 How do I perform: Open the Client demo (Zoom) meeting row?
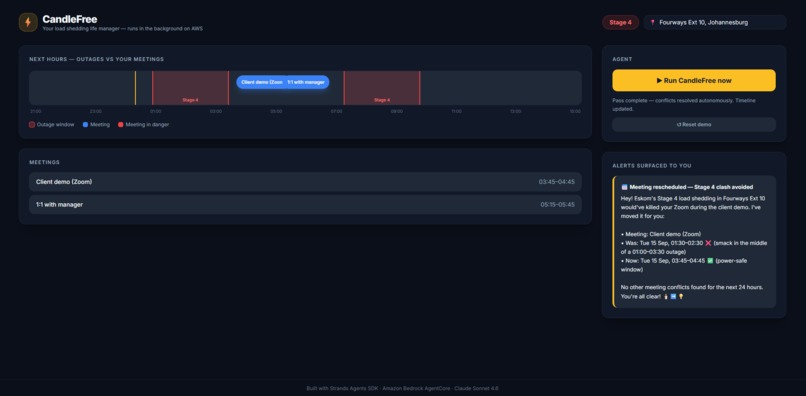pos(305,182)
